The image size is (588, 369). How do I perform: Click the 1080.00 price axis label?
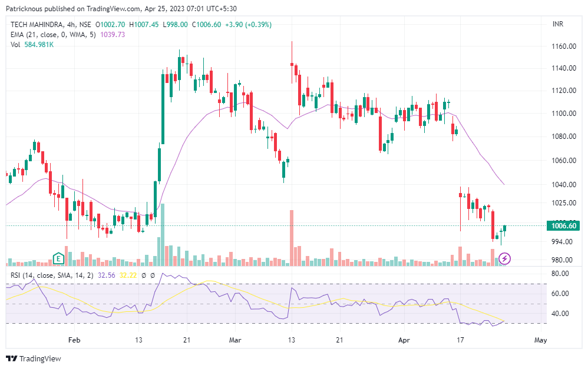(564, 137)
